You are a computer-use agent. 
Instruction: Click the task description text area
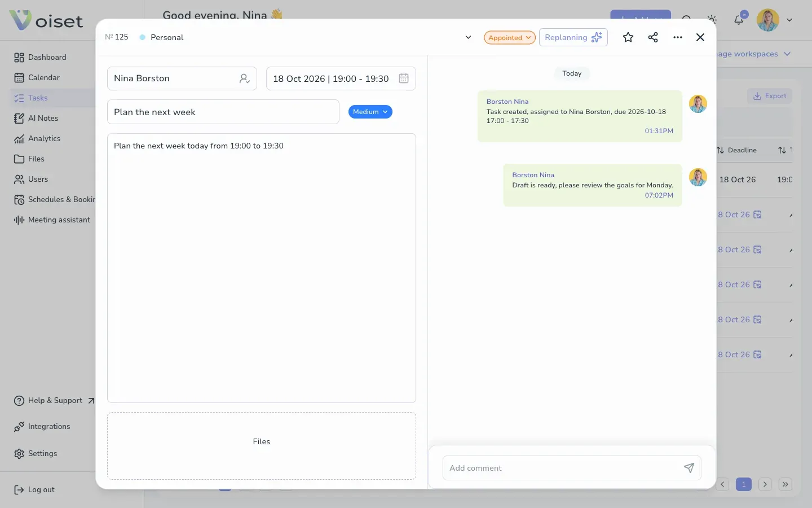click(x=262, y=268)
